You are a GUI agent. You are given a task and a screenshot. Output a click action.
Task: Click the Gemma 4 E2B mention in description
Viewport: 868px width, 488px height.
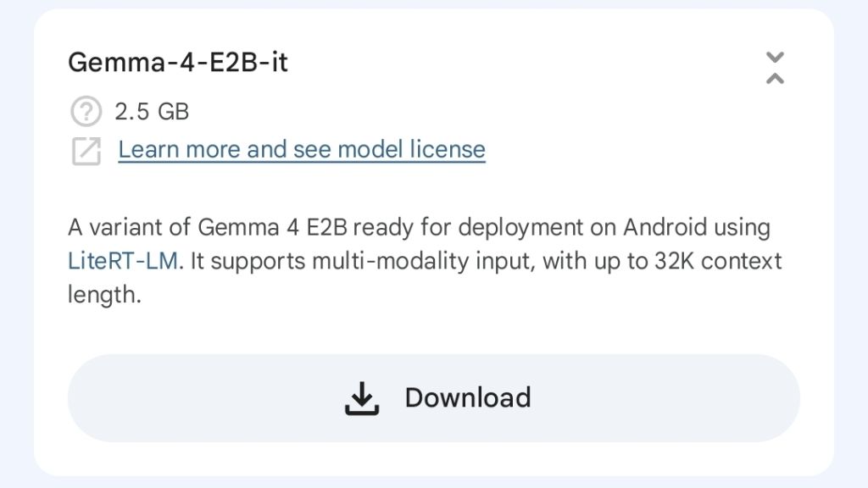[x=272, y=227]
